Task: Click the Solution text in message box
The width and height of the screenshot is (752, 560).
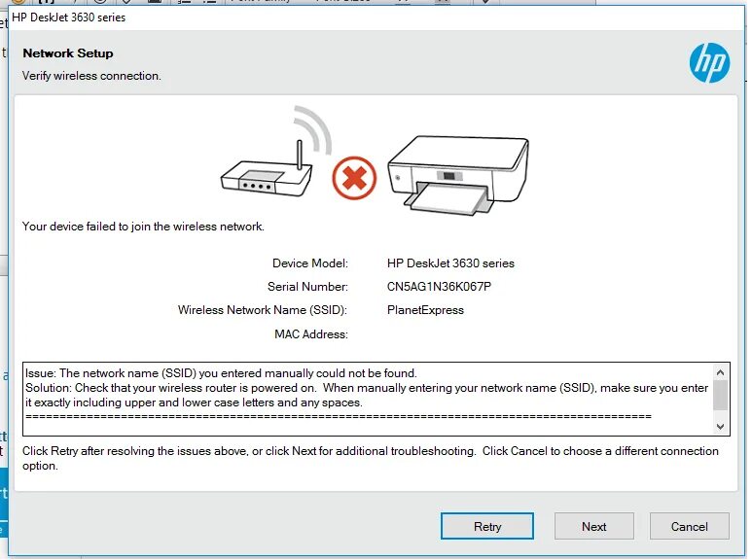Action: [367, 395]
